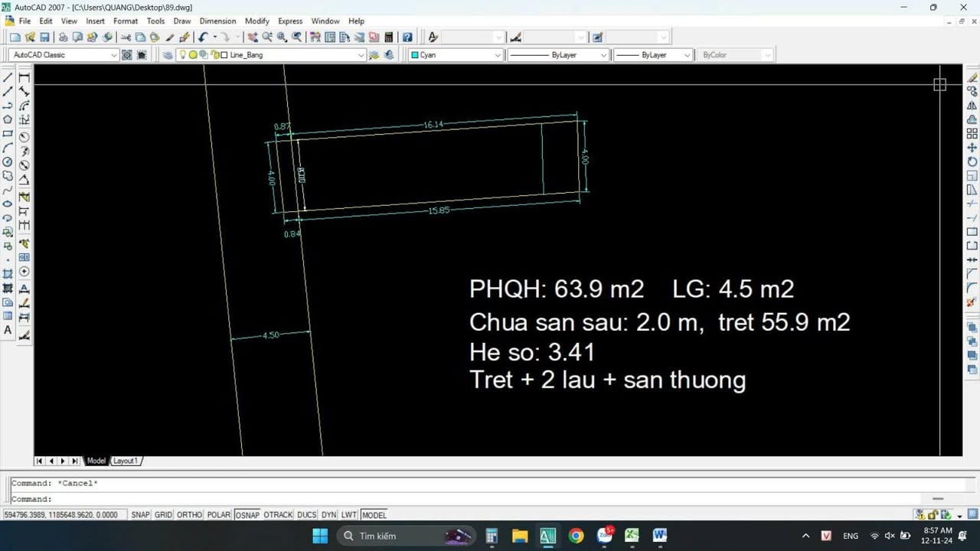Switch to the Layout1 tab
Screen dimensions: 980x551
[x=125, y=461]
